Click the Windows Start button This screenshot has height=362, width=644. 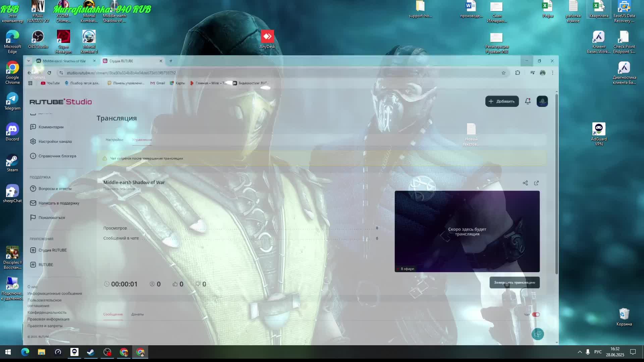[8, 352]
